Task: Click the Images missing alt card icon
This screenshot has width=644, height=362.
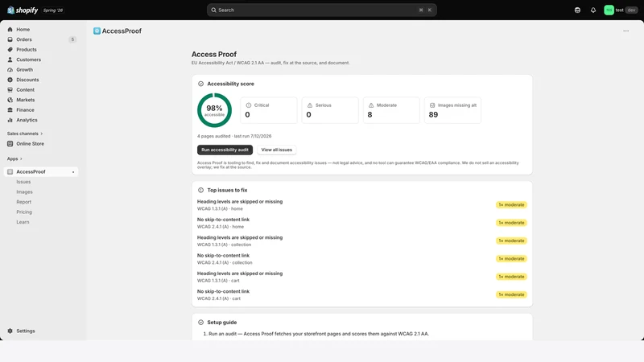Action: coord(432,105)
